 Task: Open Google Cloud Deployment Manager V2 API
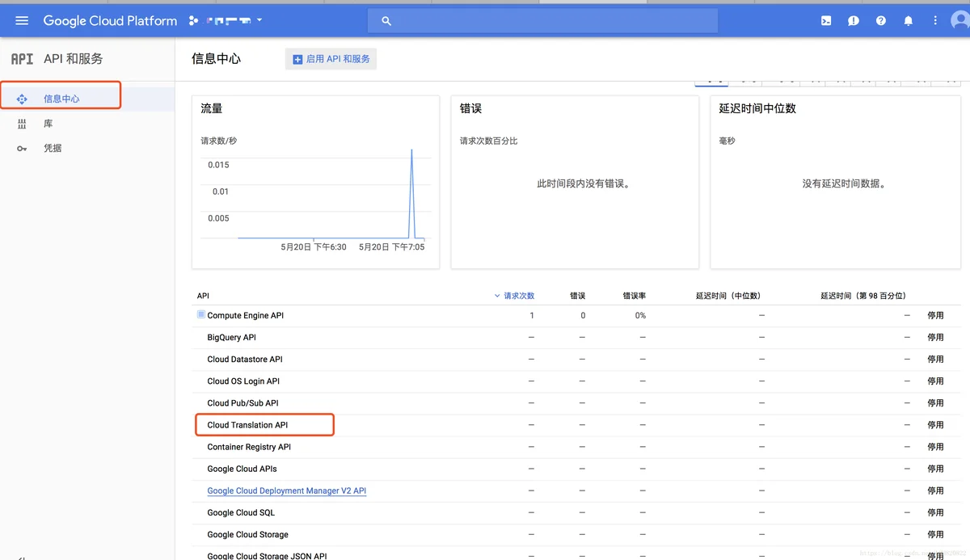[287, 491]
